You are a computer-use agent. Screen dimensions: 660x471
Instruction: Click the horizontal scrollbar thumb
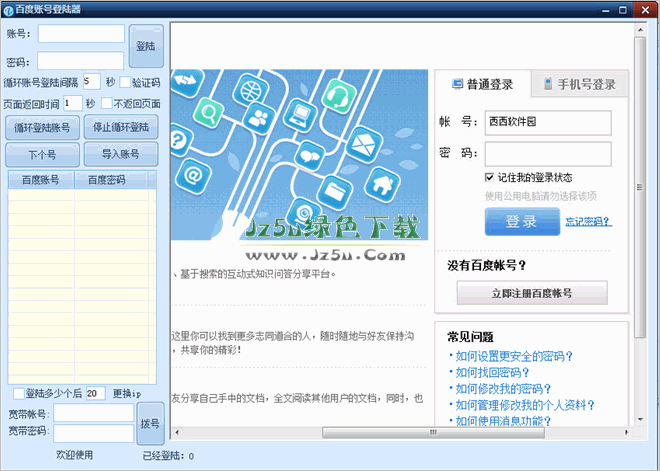pos(433,432)
